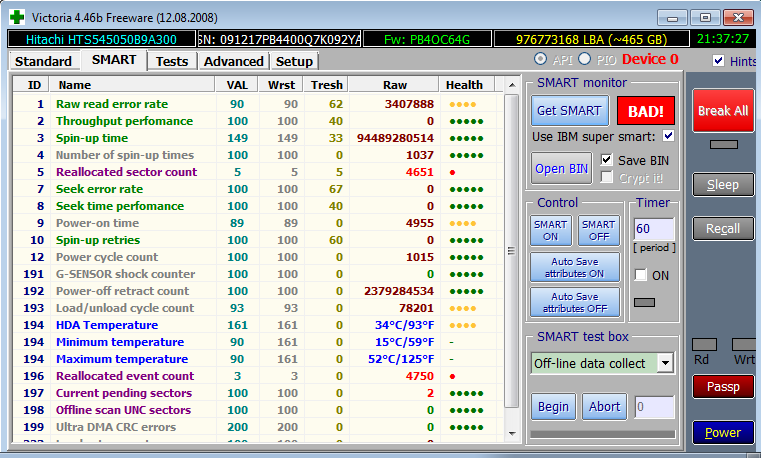
Task: Uncheck the Save BIN checkbox
Action: pos(606,160)
